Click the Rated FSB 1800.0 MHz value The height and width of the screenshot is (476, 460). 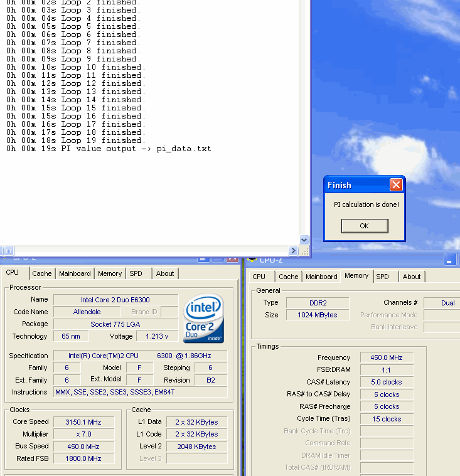[x=83, y=458]
